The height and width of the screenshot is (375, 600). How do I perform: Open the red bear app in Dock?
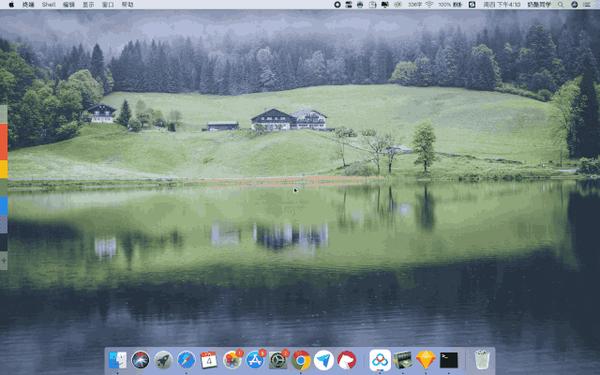(x=347, y=360)
